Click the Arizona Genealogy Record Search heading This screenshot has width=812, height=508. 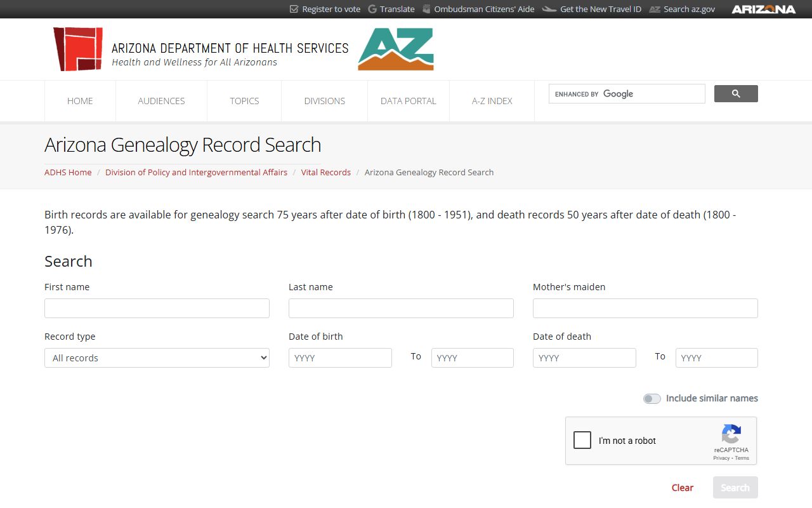[x=183, y=145]
